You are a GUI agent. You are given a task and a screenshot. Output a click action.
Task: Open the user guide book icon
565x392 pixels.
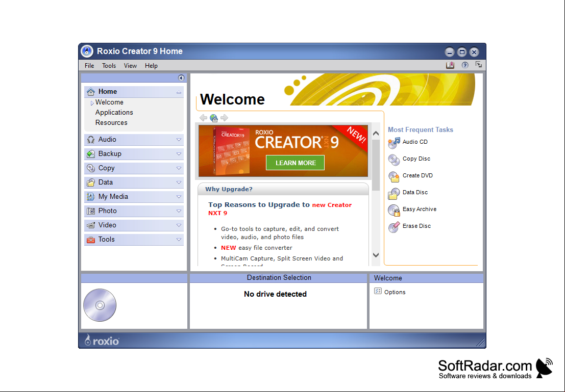(450, 65)
